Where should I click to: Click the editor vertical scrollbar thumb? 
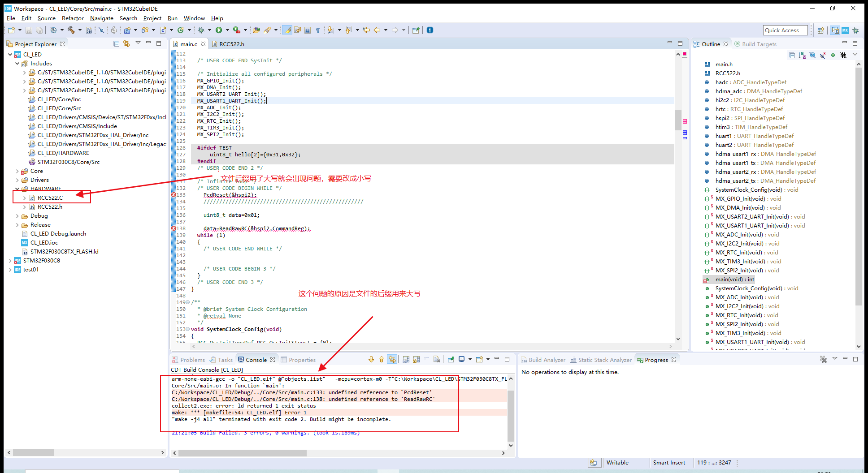pyautogui.click(x=678, y=120)
